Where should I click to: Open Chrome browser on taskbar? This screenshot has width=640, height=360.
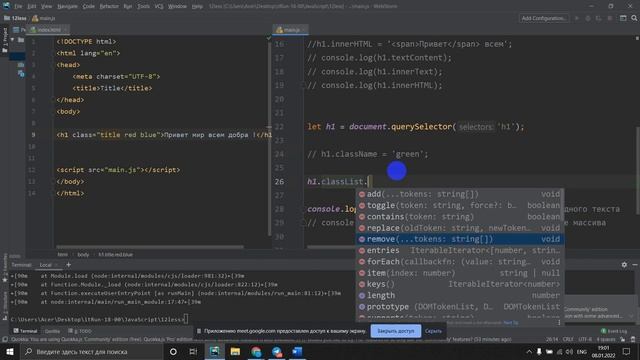(x=256, y=351)
